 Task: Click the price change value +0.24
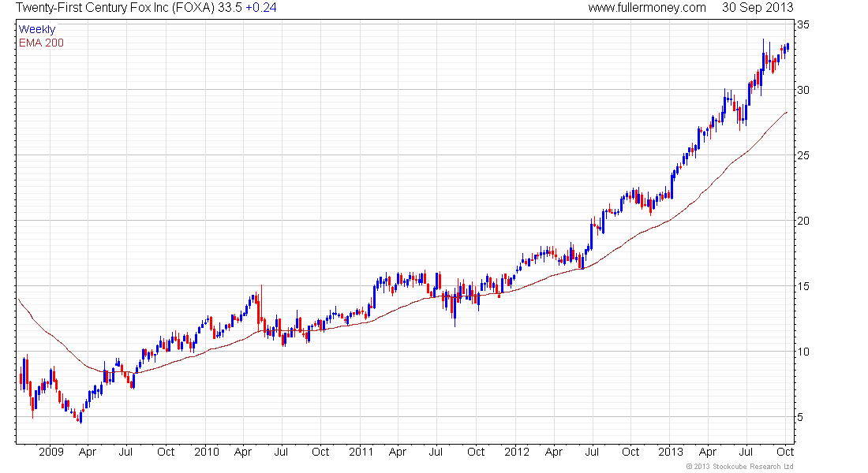click(x=261, y=8)
